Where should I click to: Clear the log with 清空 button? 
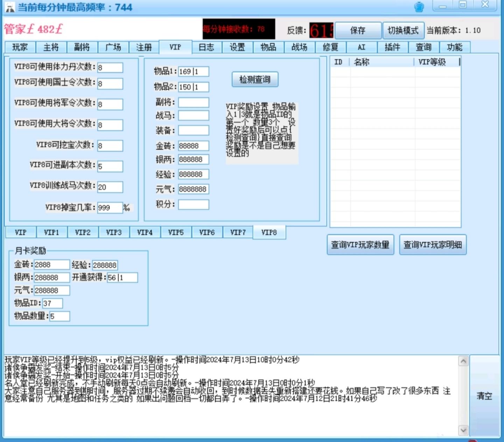click(484, 396)
